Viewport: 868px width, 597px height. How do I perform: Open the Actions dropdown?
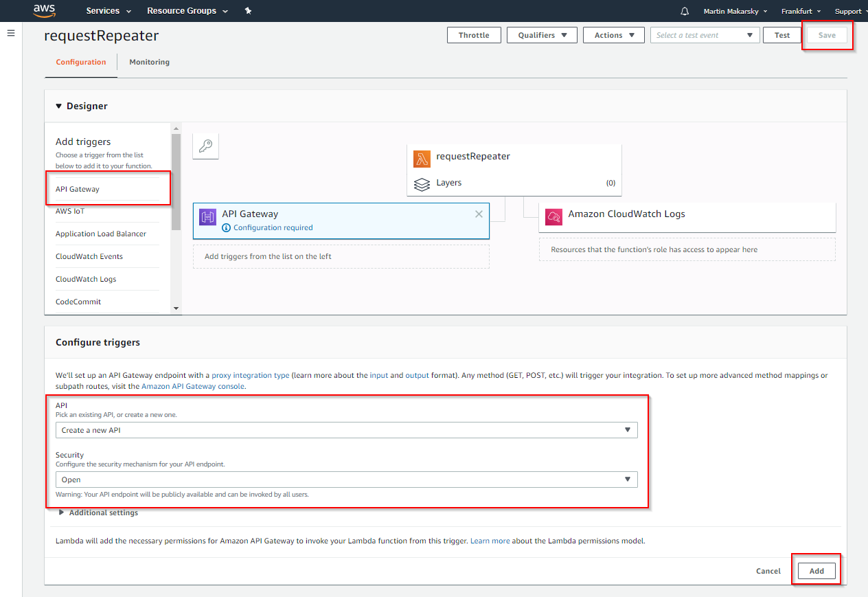coord(613,34)
